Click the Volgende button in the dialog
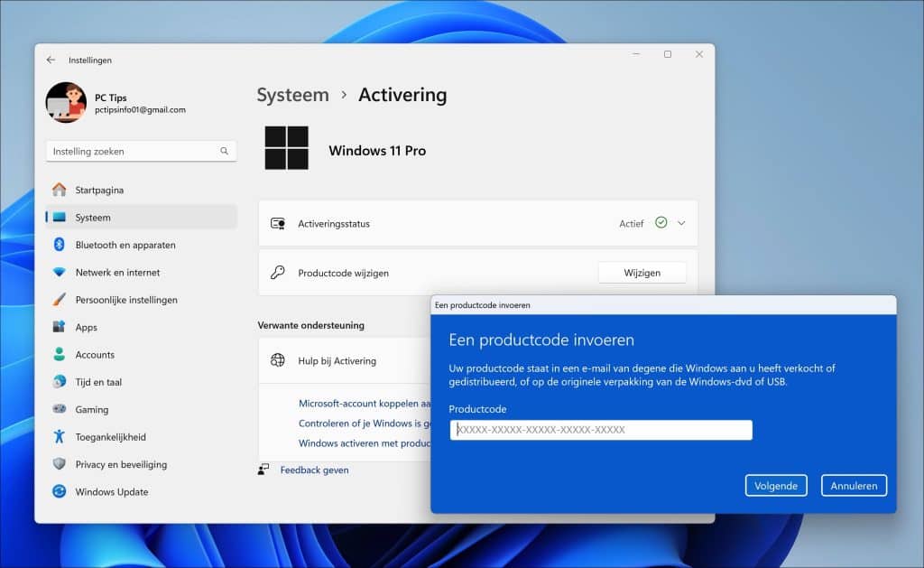924x568 pixels. (776, 486)
